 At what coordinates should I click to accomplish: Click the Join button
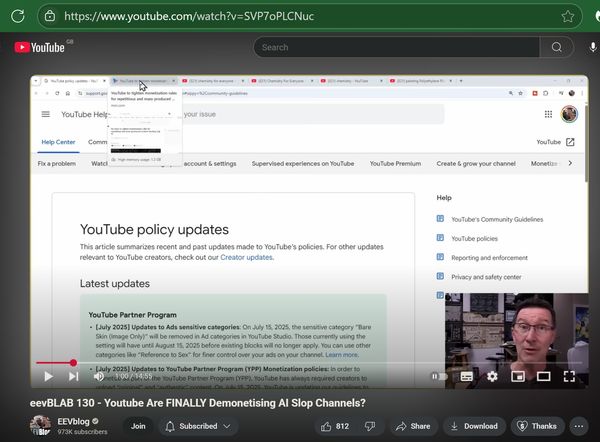(x=138, y=426)
